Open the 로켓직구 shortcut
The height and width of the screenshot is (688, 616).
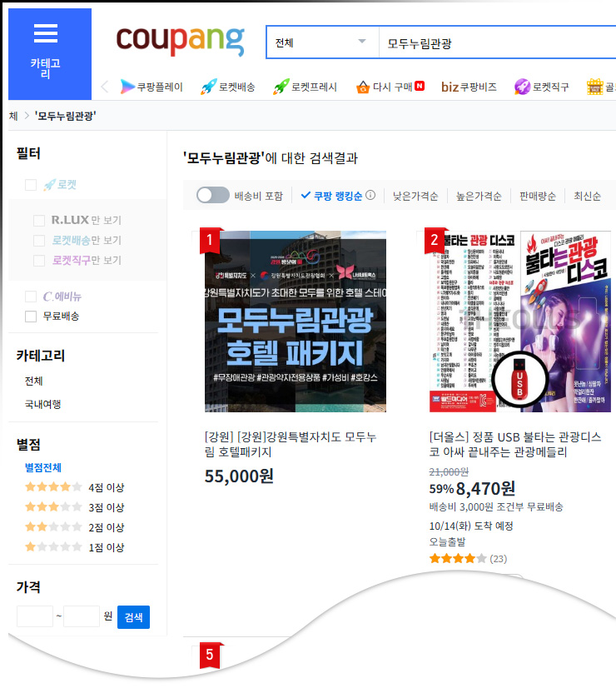(542, 87)
